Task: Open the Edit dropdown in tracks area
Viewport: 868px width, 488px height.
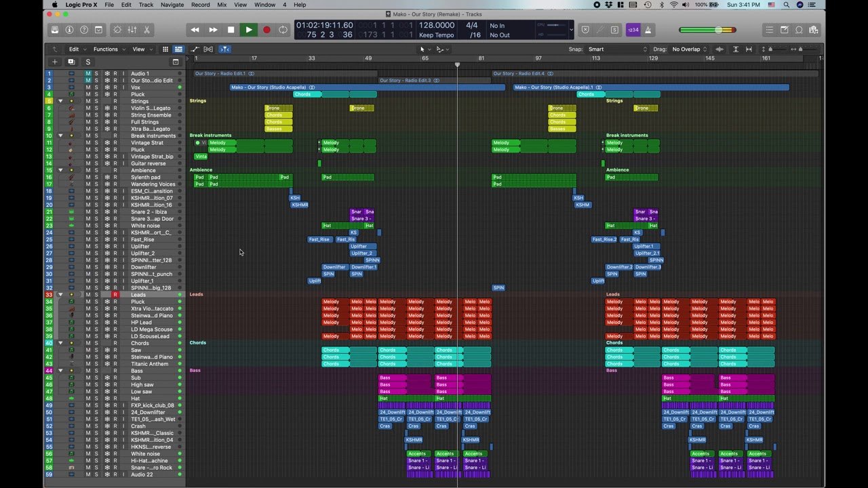Action: click(77, 49)
